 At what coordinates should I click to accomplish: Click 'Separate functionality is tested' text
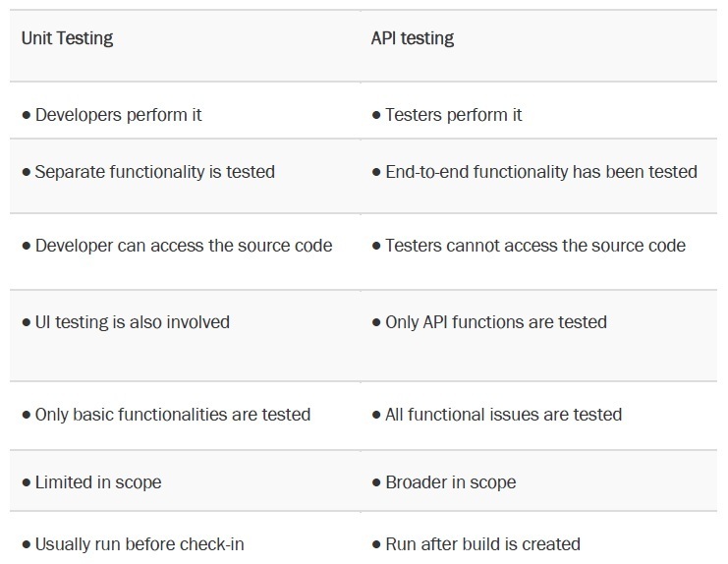tap(155, 172)
